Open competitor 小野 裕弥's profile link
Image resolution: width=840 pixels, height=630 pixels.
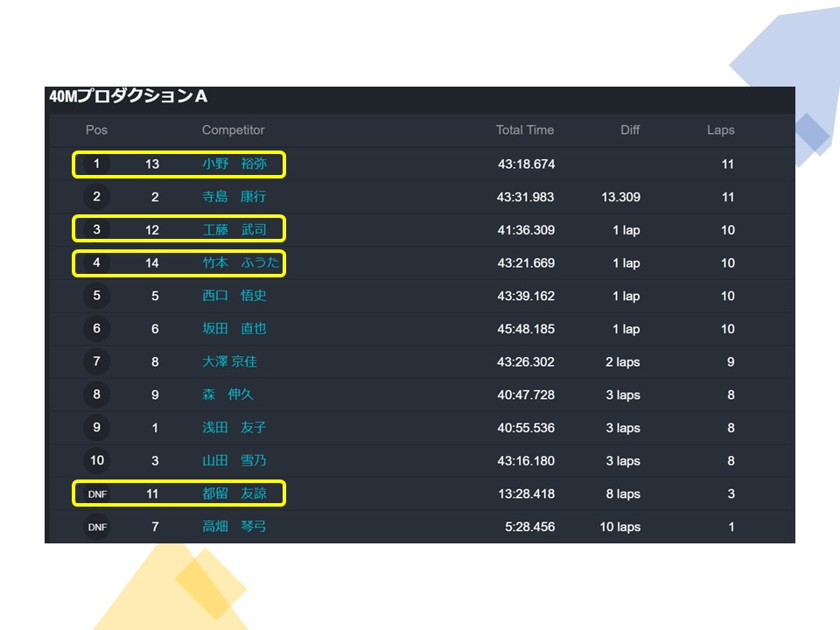[234, 164]
